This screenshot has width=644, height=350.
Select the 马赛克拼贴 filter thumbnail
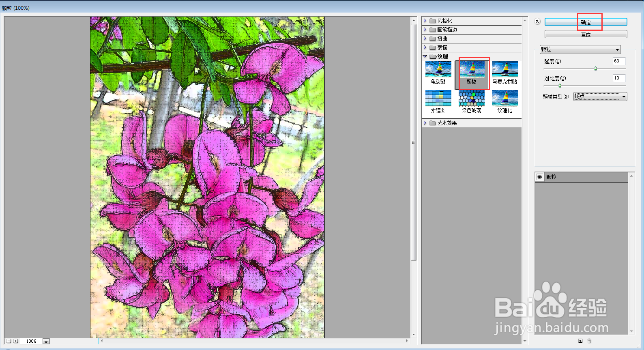point(505,73)
